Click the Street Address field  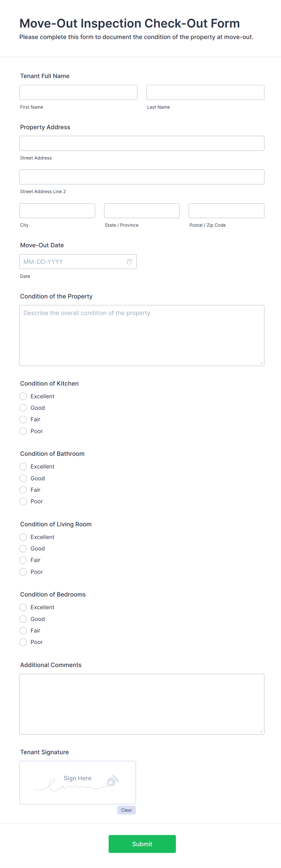[142, 143]
